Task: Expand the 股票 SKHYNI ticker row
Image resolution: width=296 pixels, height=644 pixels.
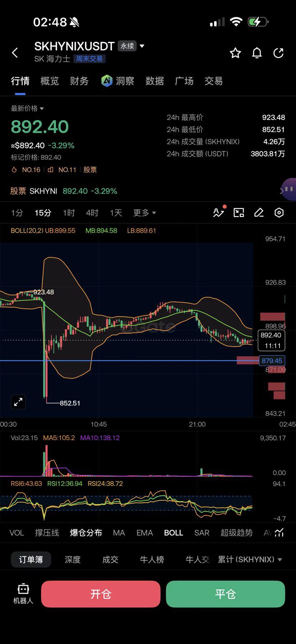Action: coord(148,191)
